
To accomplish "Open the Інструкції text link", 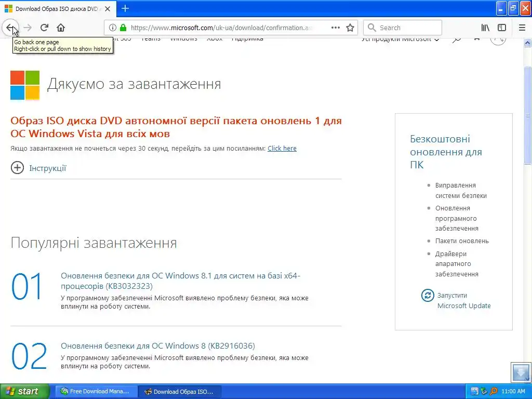I will pos(47,168).
